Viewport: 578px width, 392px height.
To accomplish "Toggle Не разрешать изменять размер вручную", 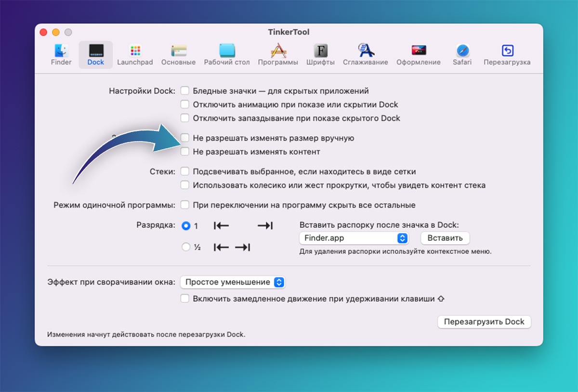I will tap(185, 138).
